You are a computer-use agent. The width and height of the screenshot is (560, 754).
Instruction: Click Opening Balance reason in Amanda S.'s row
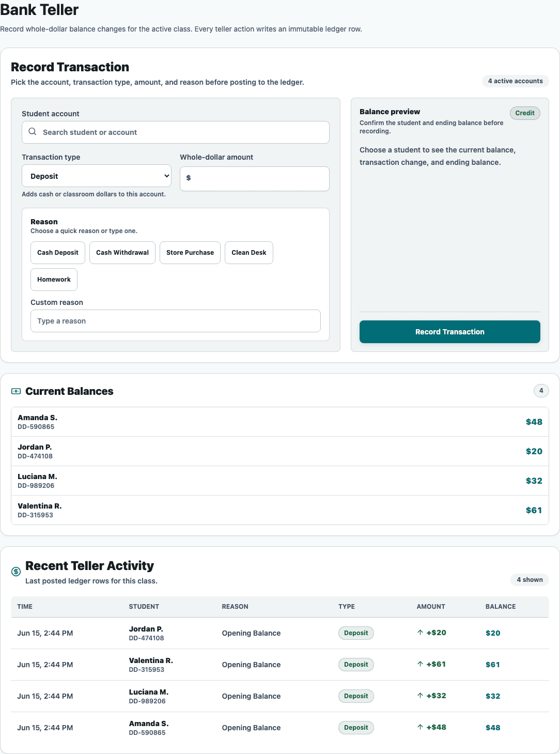[x=251, y=728]
